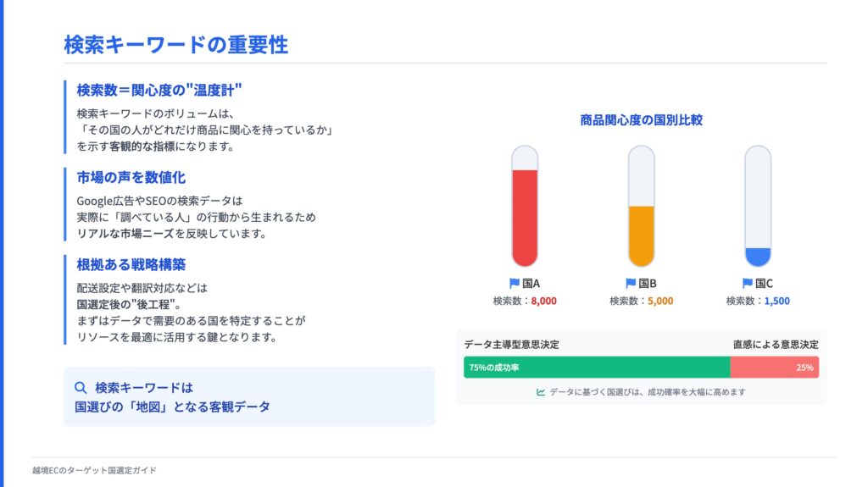Click the slide title 検索キーワードの重要性
This screenshot has width=868, height=487.
coord(176,45)
